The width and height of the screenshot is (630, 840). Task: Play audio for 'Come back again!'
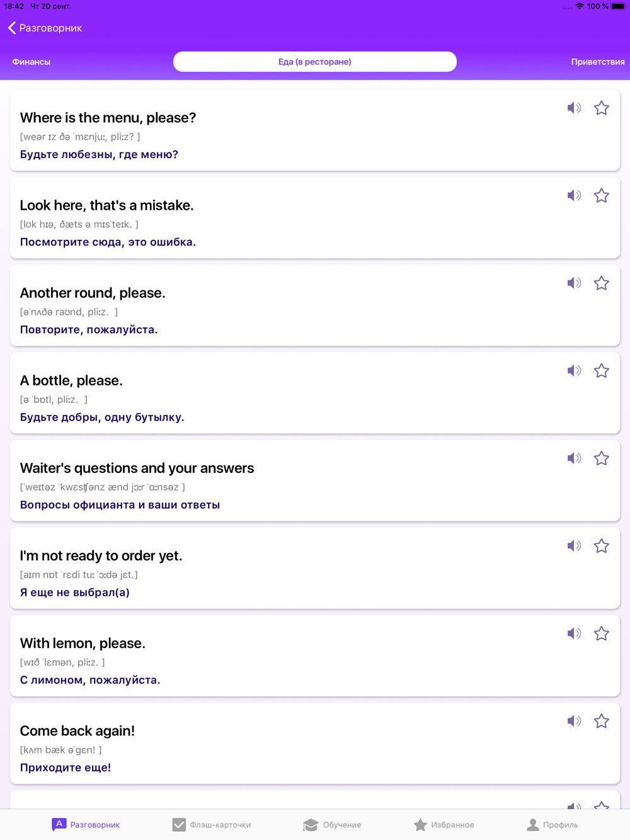coord(574,721)
